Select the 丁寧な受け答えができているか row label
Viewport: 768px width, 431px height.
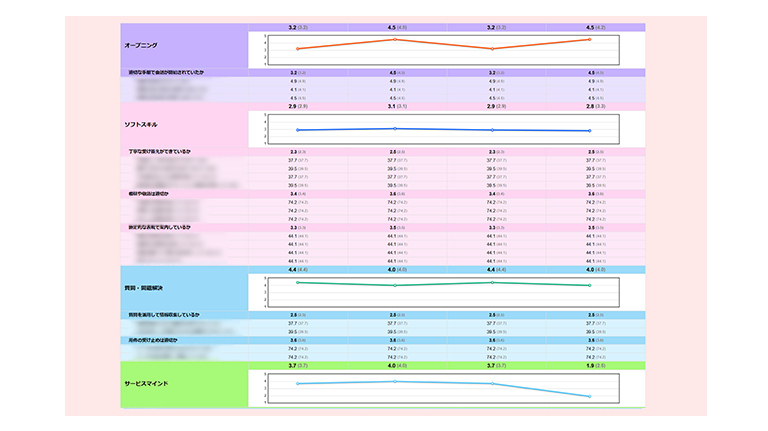click(158, 151)
